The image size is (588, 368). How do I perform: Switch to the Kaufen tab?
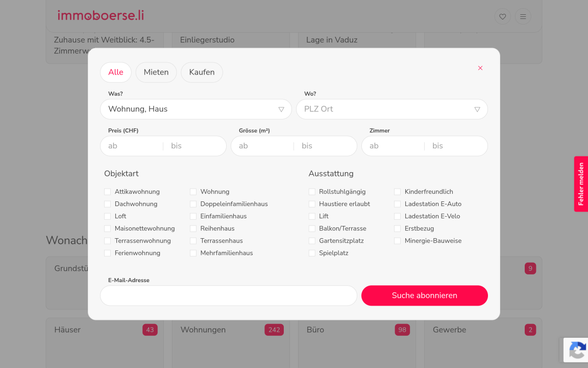pos(202,72)
